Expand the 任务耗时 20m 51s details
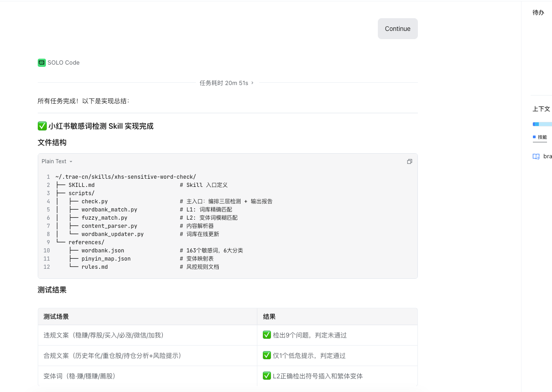552x392 pixels. coord(227,83)
